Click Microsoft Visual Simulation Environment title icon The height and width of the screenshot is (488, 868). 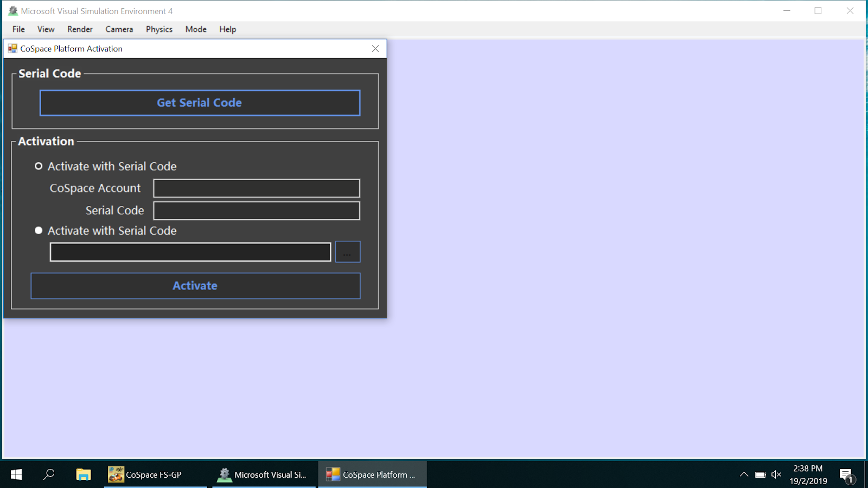tap(13, 11)
